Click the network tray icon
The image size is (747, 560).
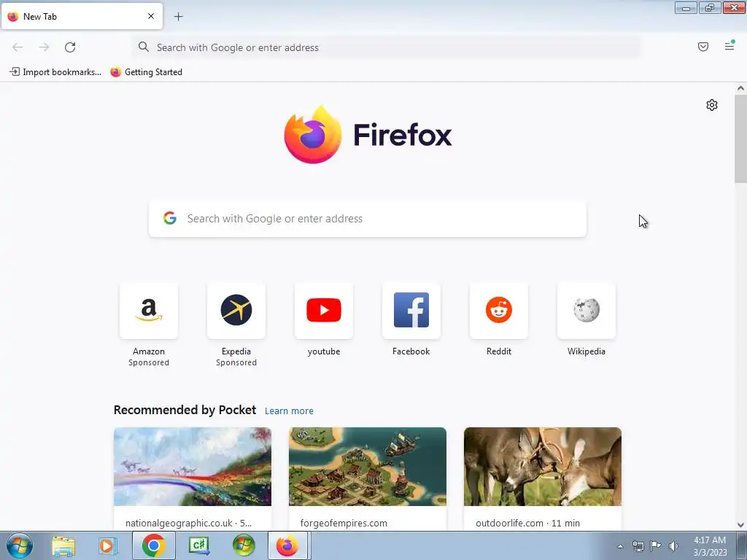(638, 546)
